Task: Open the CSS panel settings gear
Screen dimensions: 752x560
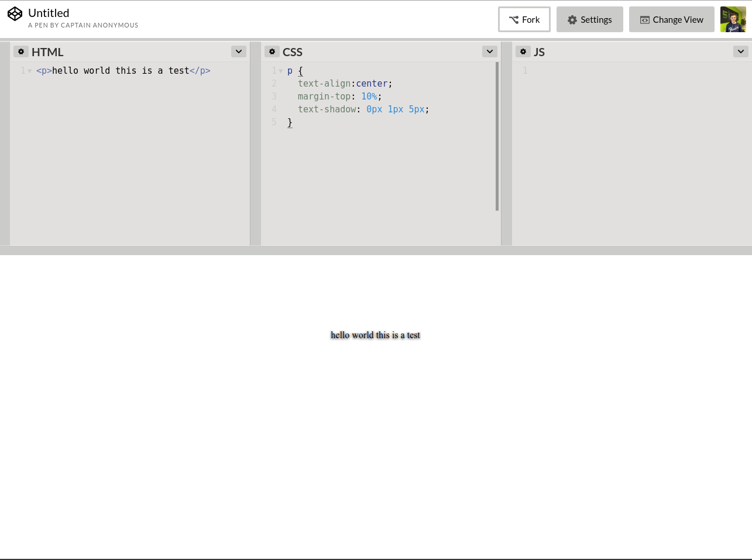Action: (272, 51)
